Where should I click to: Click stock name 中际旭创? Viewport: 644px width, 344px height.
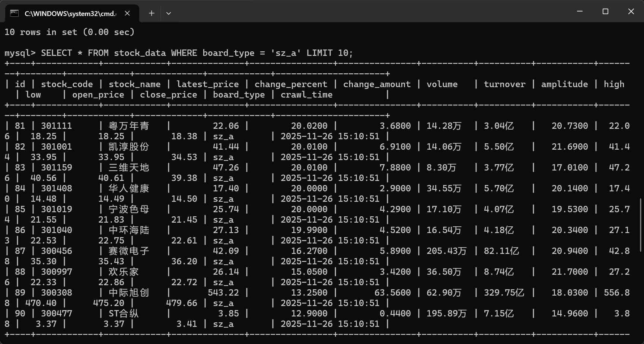129,293
